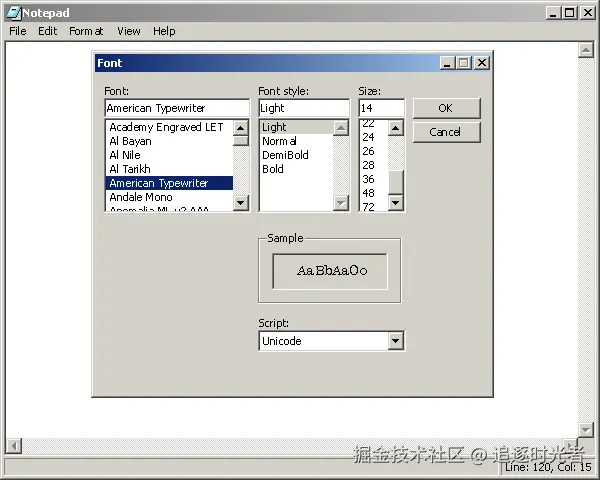Click the Notepad app icon in title bar
Screen dimensions: 600x480
(13, 13)
